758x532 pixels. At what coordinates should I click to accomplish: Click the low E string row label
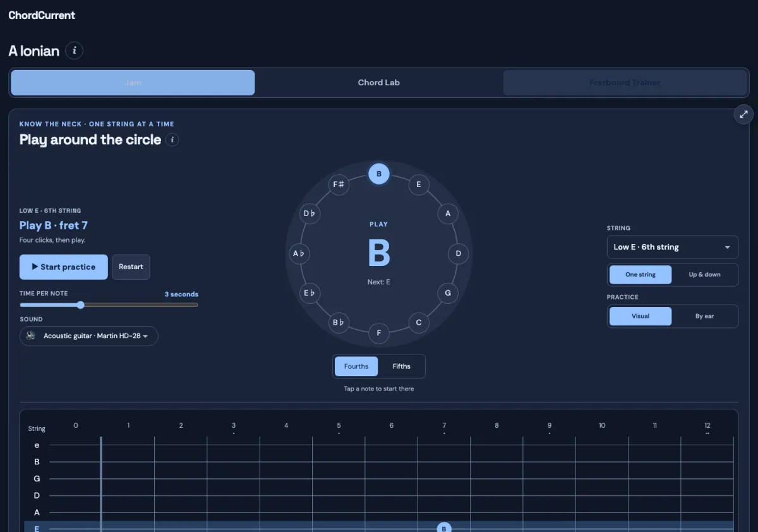pyautogui.click(x=37, y=528)
